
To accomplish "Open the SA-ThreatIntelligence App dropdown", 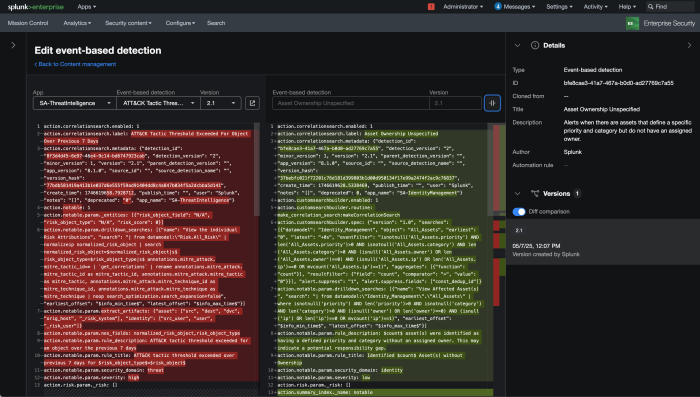I will (x=75, y=103).
